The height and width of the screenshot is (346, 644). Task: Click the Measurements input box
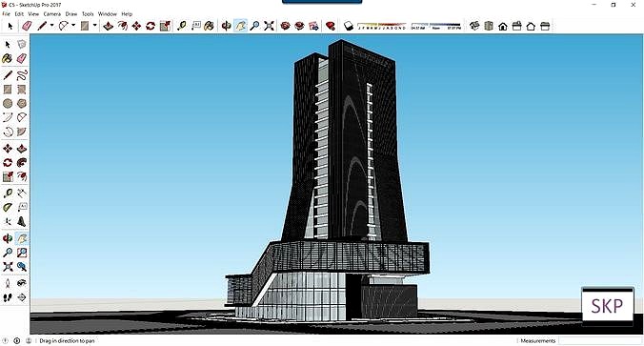pyautogui.click(x=600, y=340)
